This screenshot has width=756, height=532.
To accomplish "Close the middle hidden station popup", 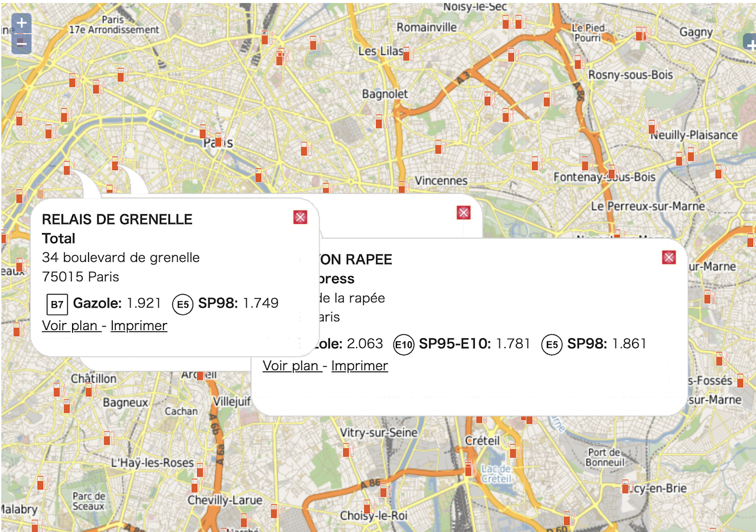I will [x=464, y=213].
